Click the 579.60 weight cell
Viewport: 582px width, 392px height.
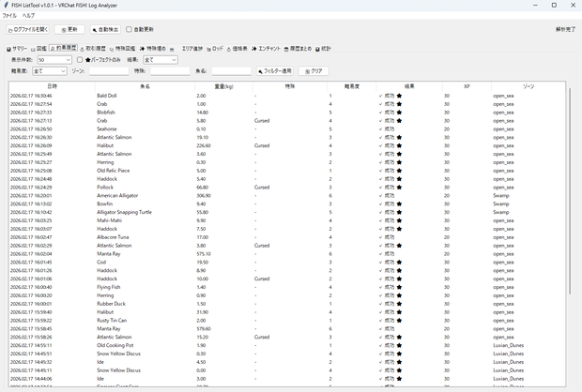tap(204, 329)
